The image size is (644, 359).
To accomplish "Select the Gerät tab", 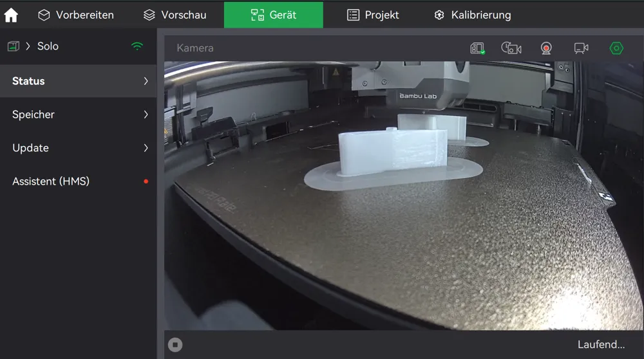I will point(274,15).
